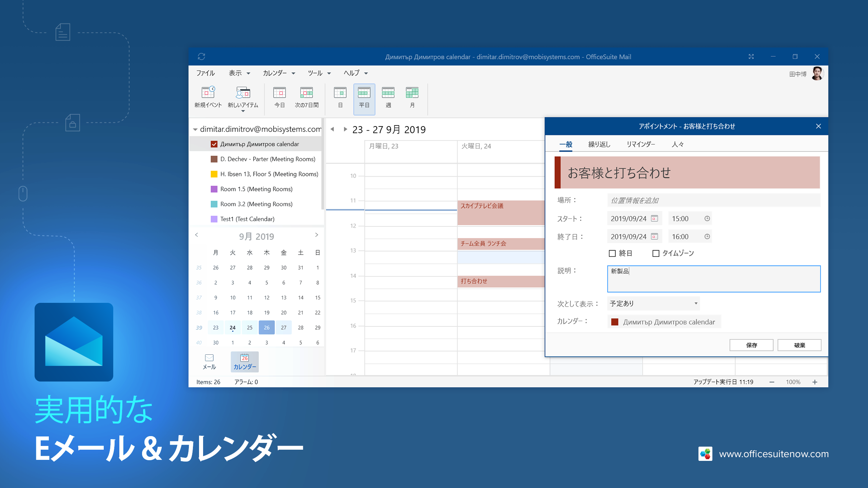
Task: Open the ファイル file menu
Action: [x=205, y=73]
